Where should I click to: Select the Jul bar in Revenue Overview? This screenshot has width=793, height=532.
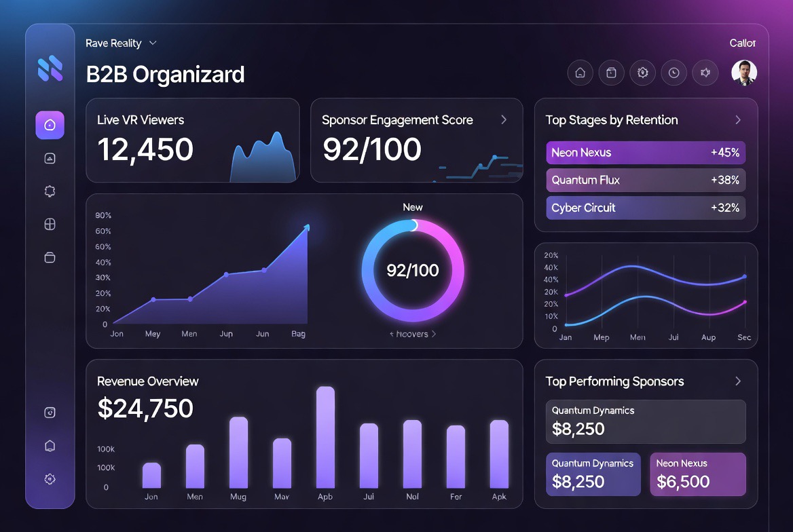369,455
